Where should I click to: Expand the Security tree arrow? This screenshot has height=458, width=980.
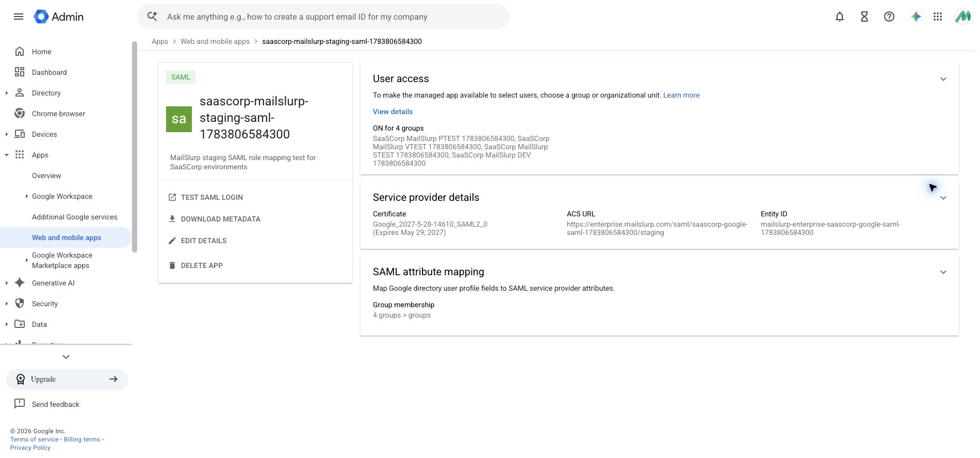pyautogui.click(x=6, y=304)
